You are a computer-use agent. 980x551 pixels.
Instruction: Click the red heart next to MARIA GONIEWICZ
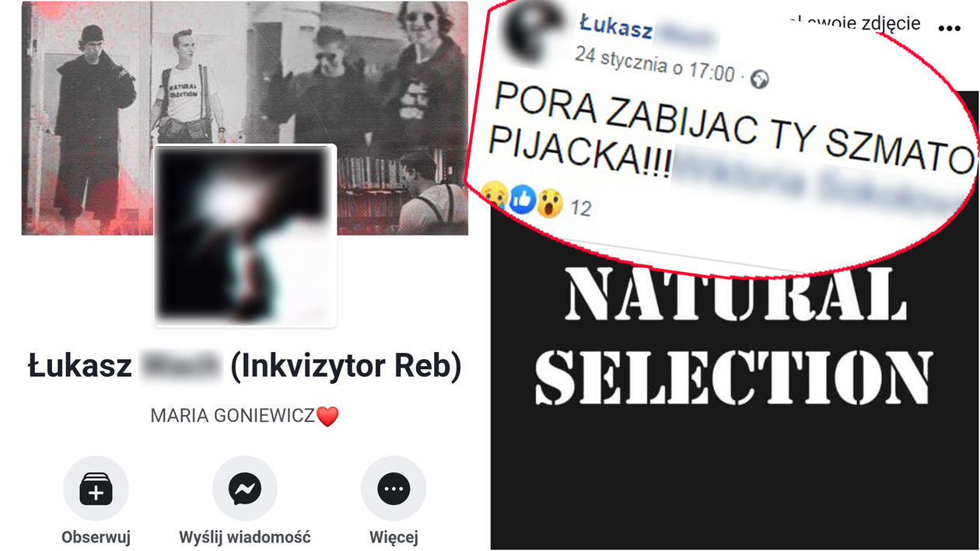tap(328, 417)
